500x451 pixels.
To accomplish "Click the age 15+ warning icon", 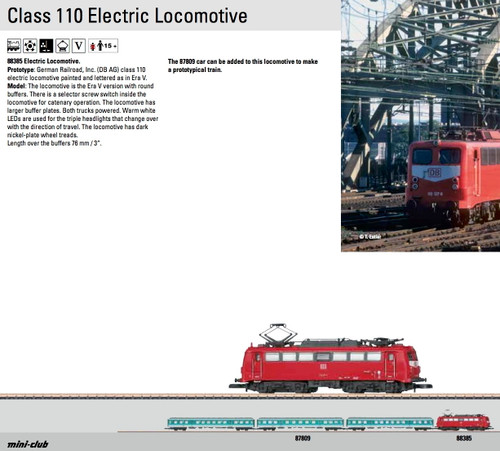I will (103, 46).
